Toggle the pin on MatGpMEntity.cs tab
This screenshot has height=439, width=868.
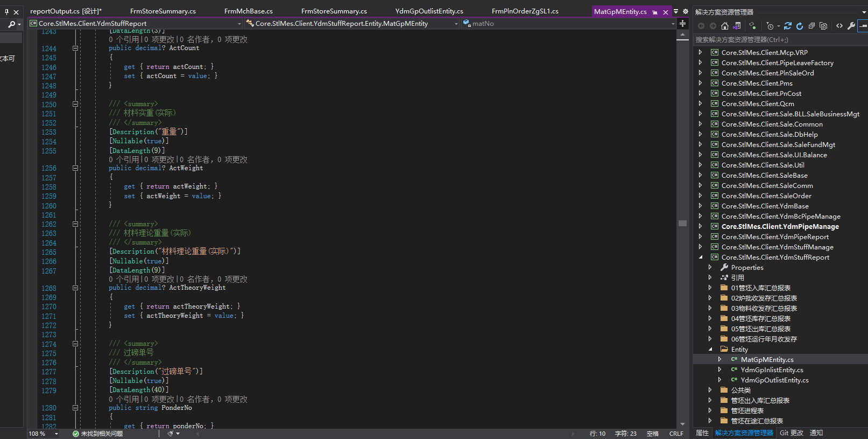655,12
